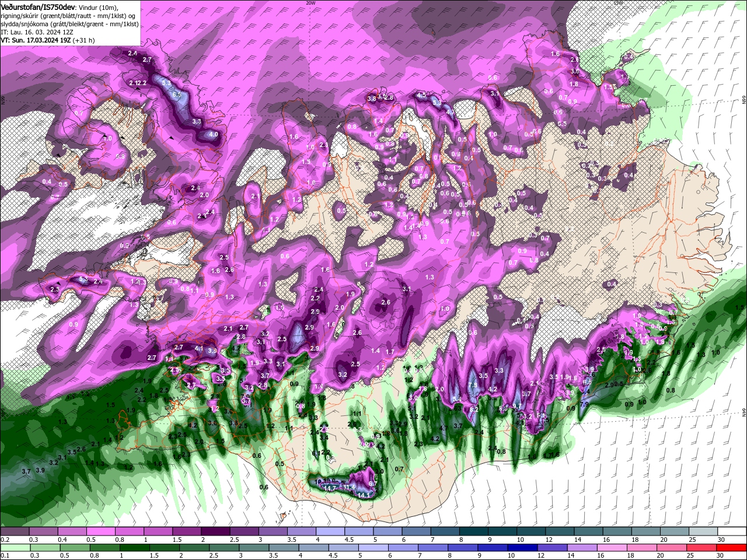Click the 0.1 tick label on lower scale
This screenshot has width=747, height=560.
[4, 556]
